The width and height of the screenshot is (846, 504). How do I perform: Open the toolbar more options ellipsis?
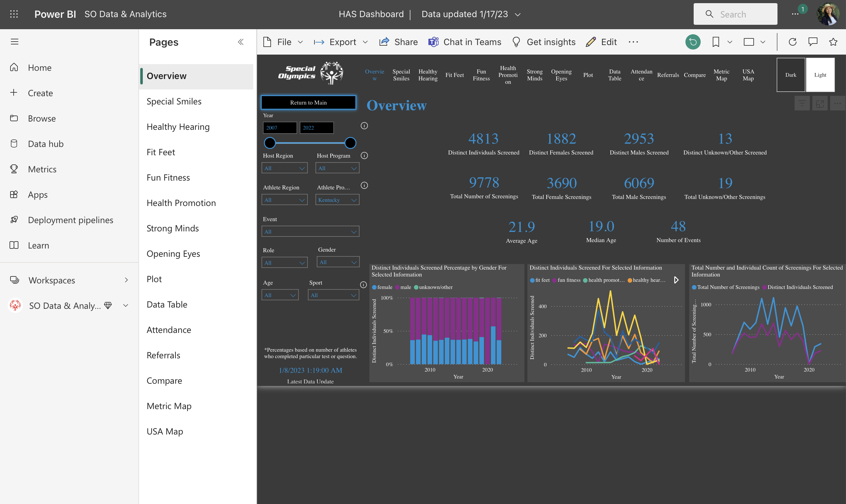tap(633, 42)
